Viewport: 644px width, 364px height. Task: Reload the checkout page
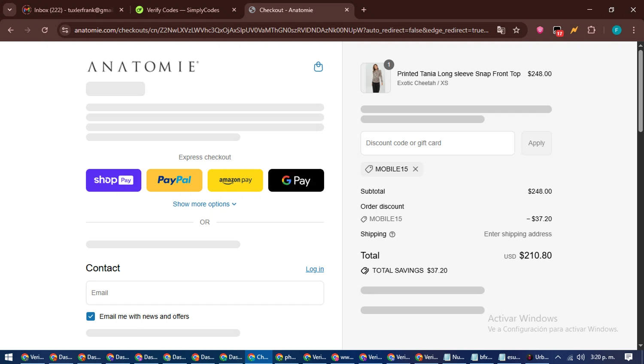tap(45, 30)
